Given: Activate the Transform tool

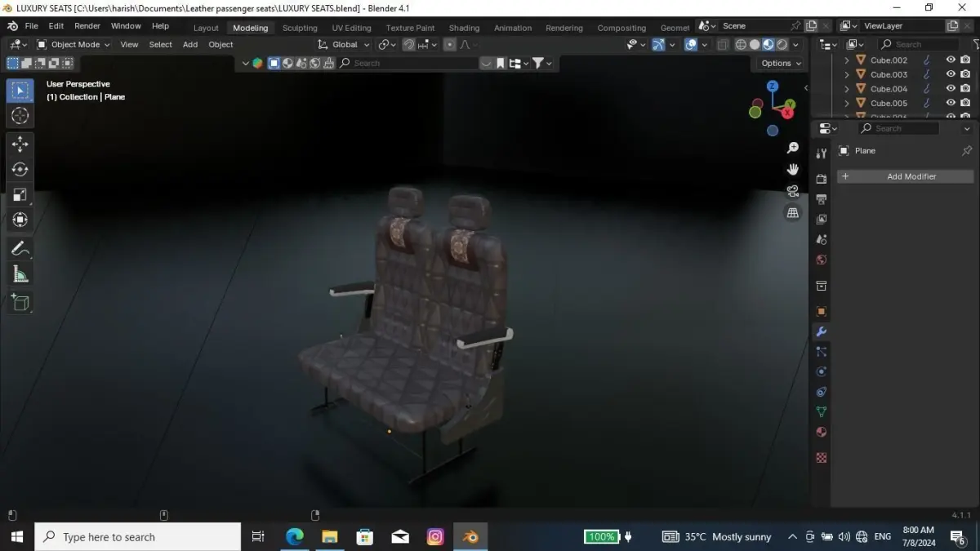Looking at the screenshot, I should tap(20, 220).
